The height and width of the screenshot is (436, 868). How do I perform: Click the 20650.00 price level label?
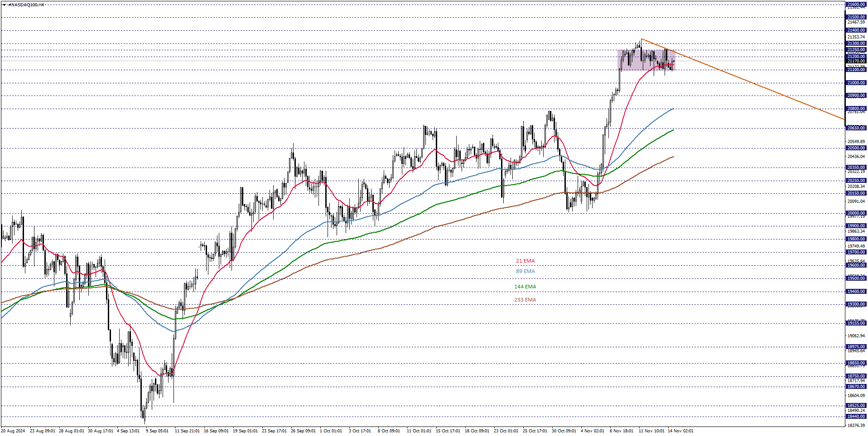(x=856, y=128)
